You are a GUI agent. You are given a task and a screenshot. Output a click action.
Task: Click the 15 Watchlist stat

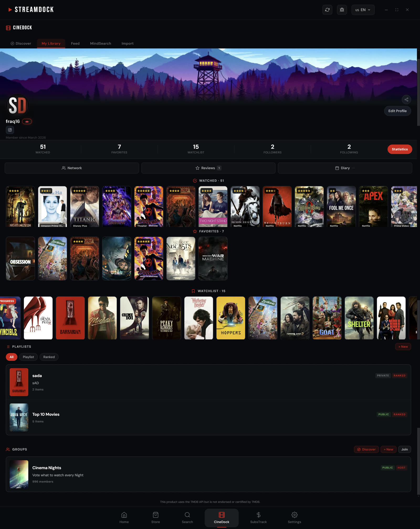(196, 149)
